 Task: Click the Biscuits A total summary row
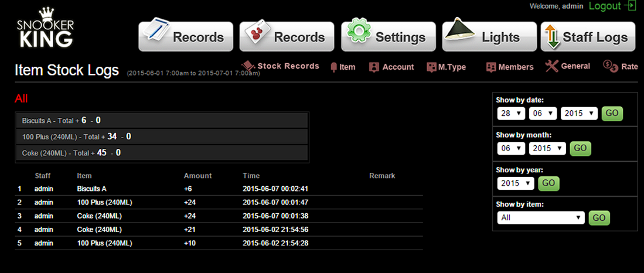pyautogui.click(x=161, y=120)
